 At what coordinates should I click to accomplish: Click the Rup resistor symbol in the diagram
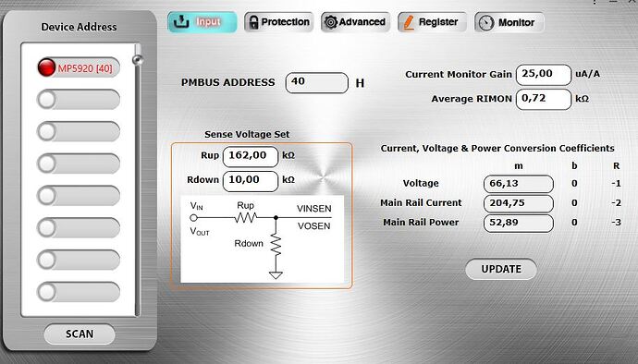[245, 218]
